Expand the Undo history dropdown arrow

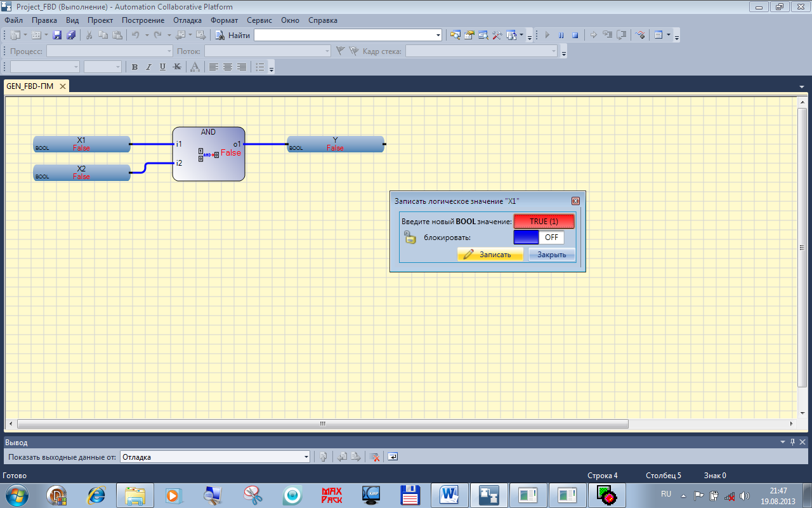coord(147,35)
